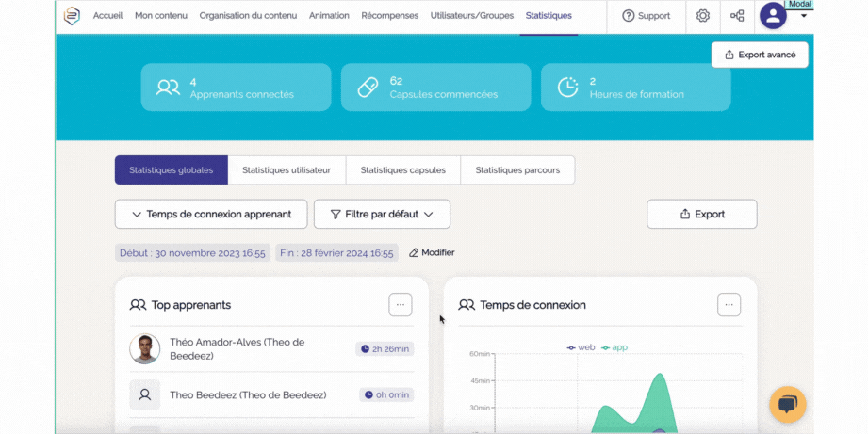
Task: Expand the profile menu arrow
Action: pyautogui.click(x=803, y=16)
